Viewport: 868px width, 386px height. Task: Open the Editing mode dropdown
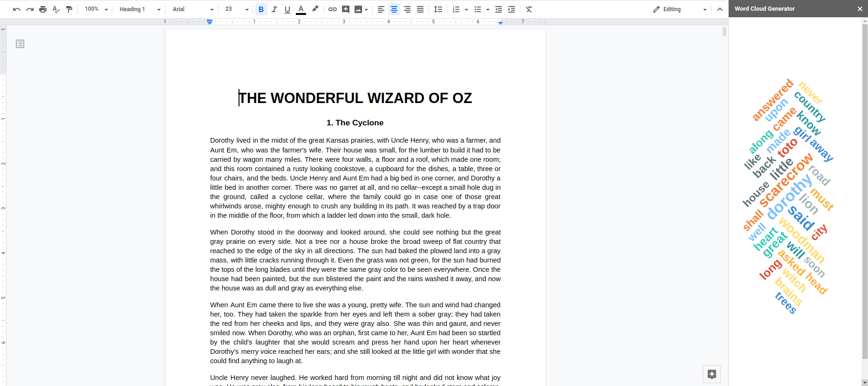pyautogui.click(x=679, y=9)
